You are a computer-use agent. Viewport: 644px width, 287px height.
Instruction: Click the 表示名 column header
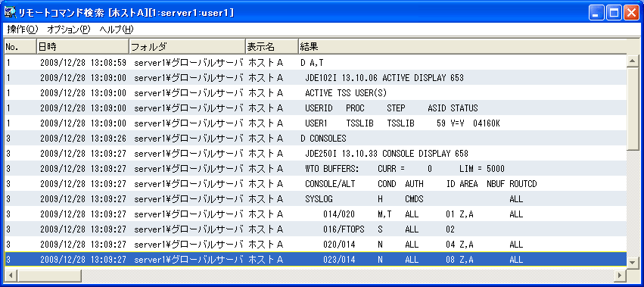(x=272, y=47)
